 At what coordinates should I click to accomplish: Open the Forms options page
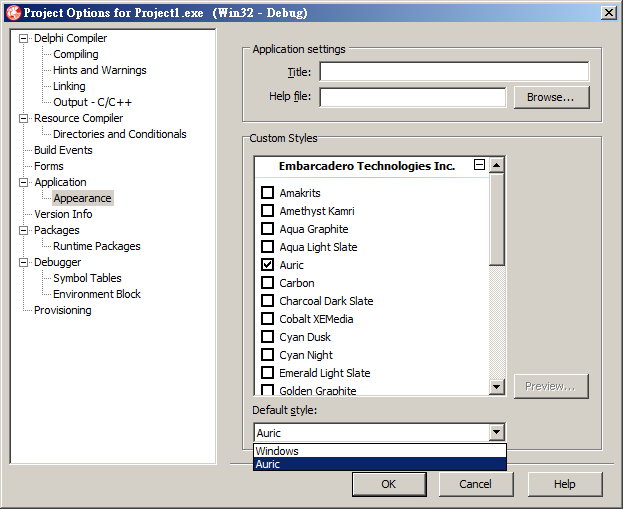pyautogui.click(x=48, y=166)
